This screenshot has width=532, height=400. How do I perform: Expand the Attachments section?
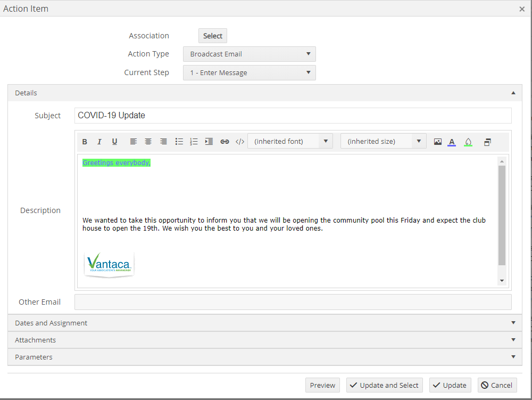(513, 339)
